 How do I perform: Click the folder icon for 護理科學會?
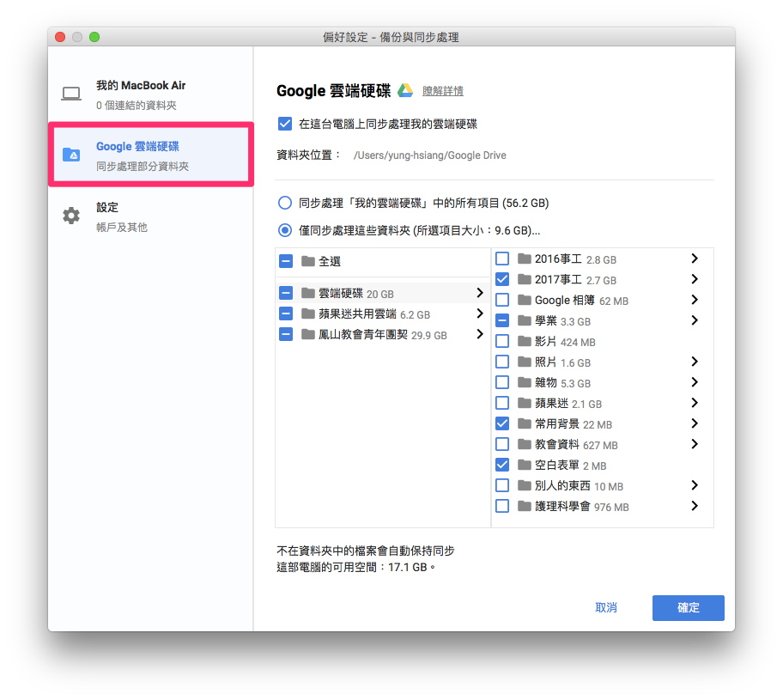(525, 506)
